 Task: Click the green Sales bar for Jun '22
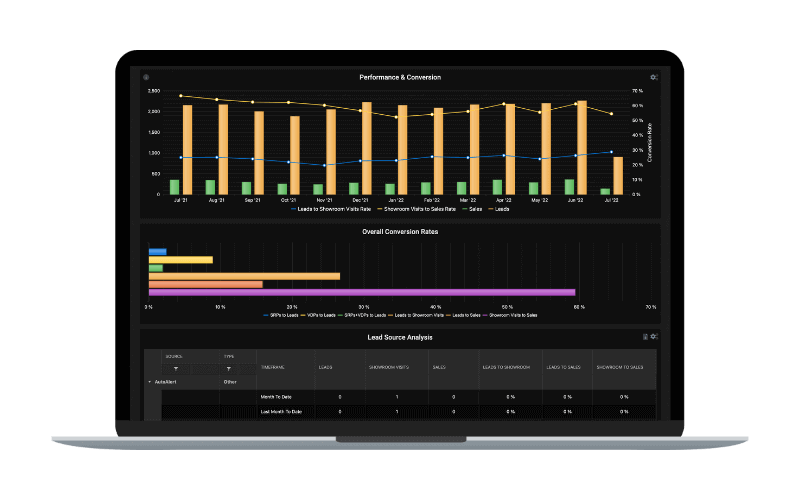click(x=569, y=187)
